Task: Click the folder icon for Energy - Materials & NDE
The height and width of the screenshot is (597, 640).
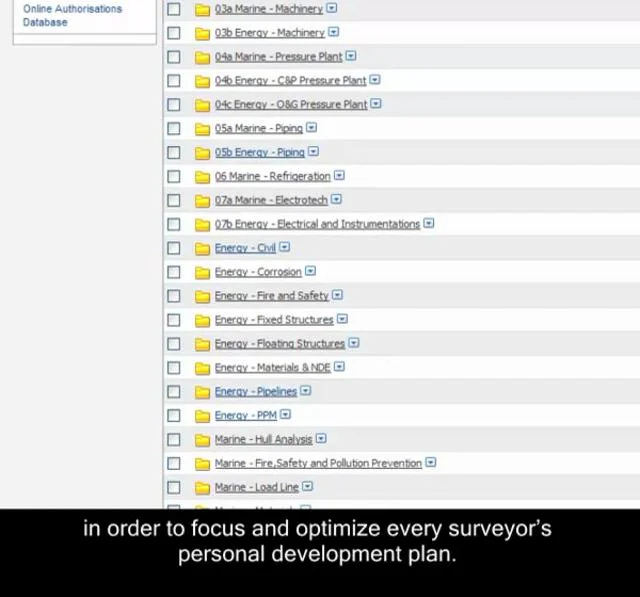Action: pyautogui.click(x=202, y=368)
